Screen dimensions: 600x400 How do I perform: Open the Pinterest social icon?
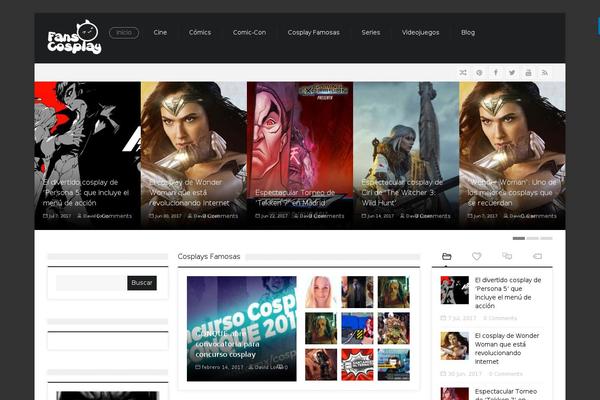(479, 72)
